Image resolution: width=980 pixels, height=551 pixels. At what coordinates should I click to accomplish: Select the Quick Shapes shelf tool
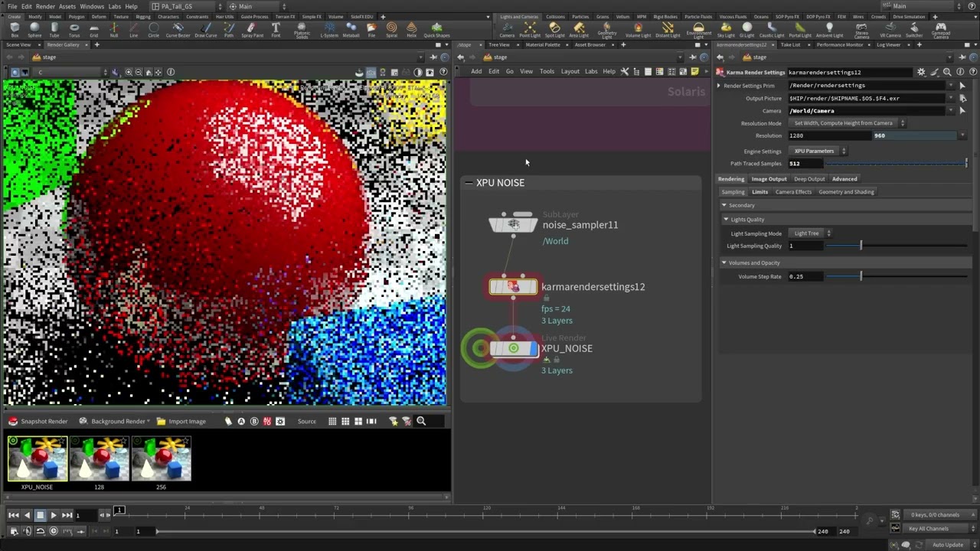click(x=436, y=30)
